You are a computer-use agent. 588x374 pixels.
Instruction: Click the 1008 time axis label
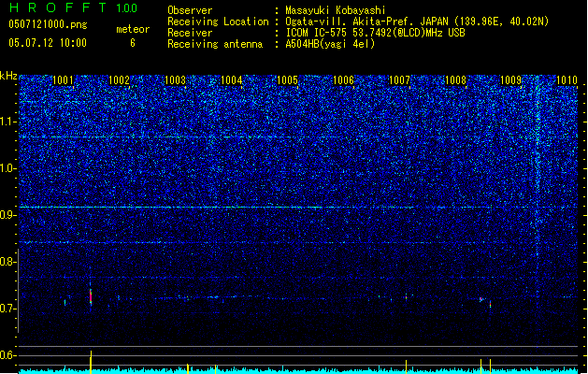coord(455,80)
